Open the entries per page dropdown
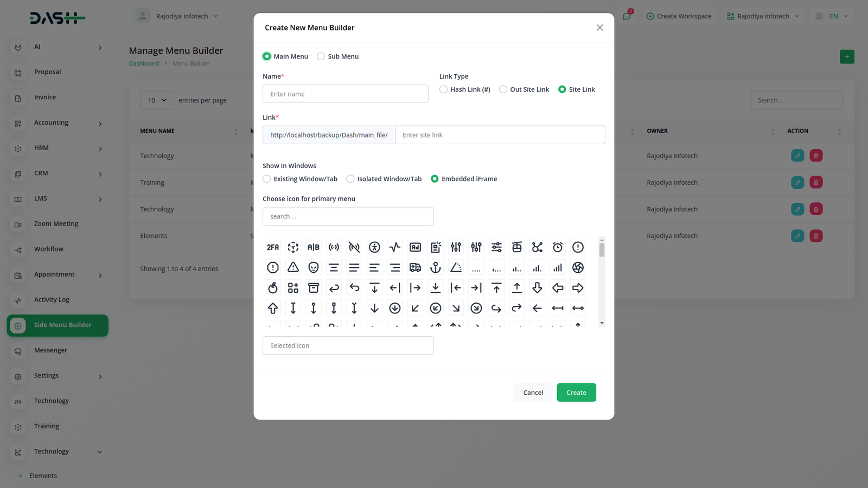 pos(157,100)
